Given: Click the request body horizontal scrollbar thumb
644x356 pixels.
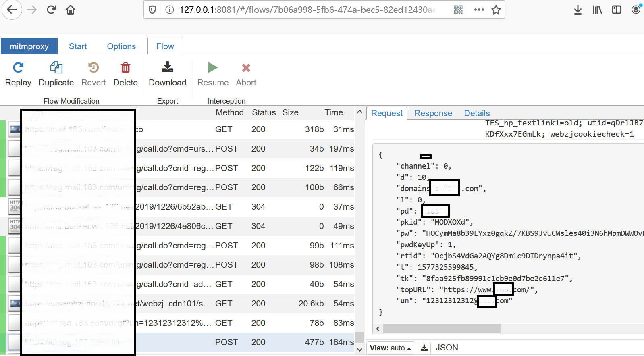Looking at the screenshot, I should coord(442,329).
